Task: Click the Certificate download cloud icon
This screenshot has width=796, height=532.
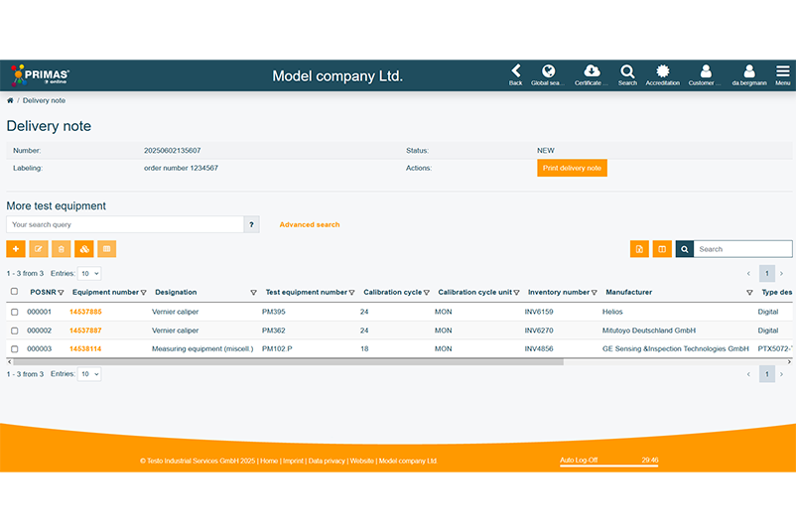Action: (592, 71)
